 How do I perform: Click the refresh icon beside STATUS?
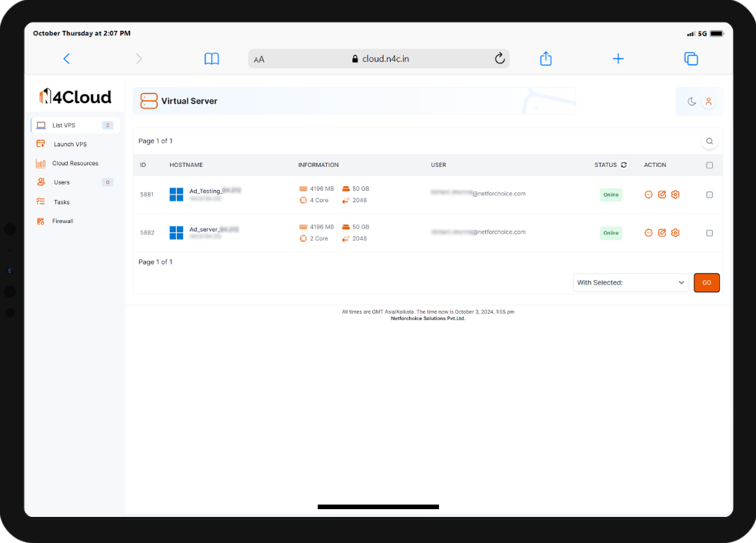point(624,165)
